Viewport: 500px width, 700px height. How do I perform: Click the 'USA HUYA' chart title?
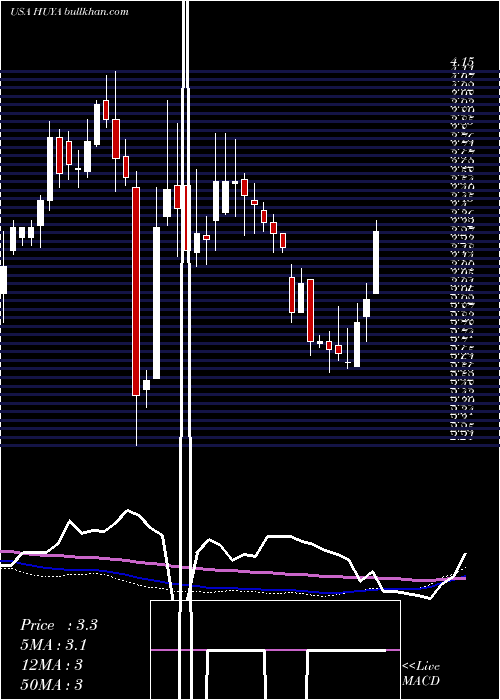(37, 11)
